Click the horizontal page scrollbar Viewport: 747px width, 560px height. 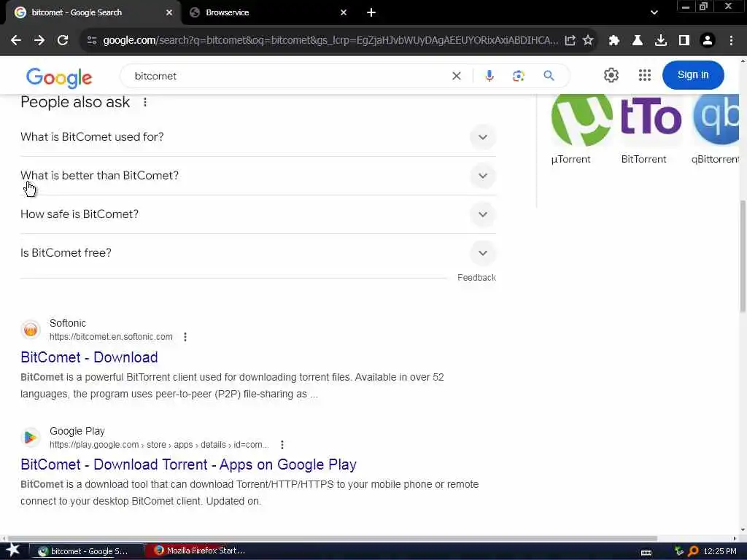pos(333,538)
